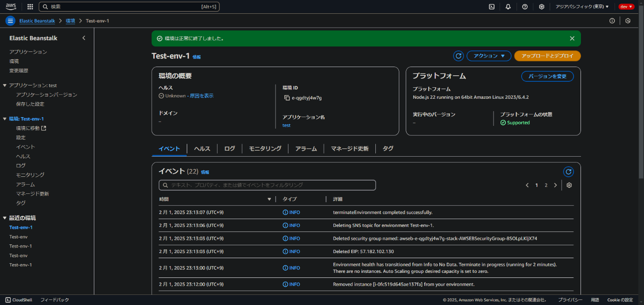Open 設定 in sidebar
The image size is (644, 305).
click(x=21, y=138)
